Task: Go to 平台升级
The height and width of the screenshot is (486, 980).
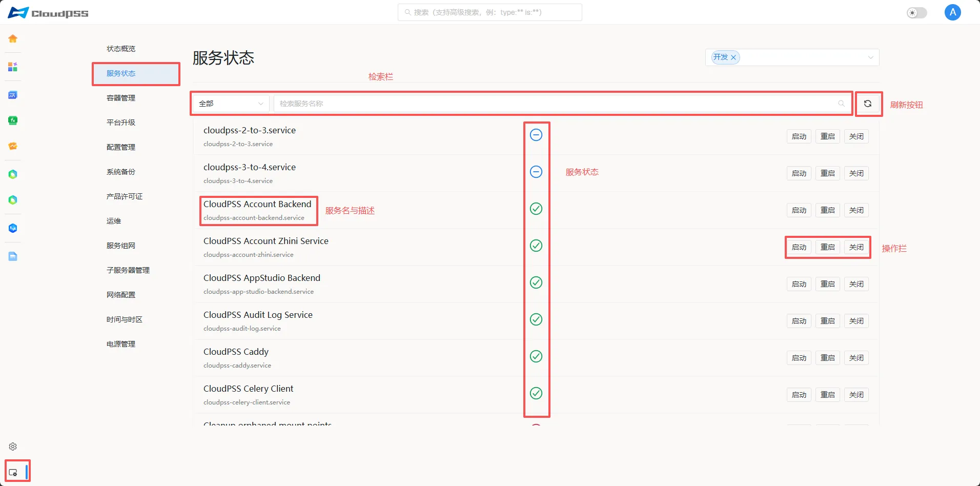Action: (x=121, y=123)
